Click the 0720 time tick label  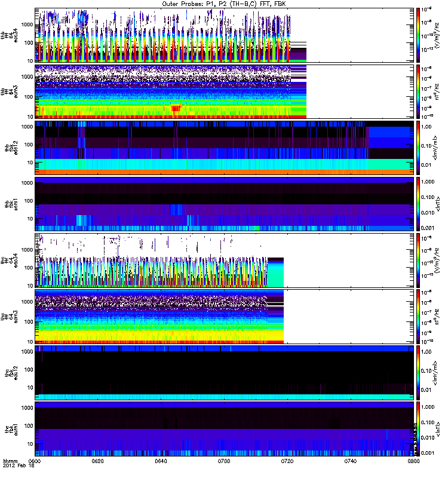pos(287,461)
